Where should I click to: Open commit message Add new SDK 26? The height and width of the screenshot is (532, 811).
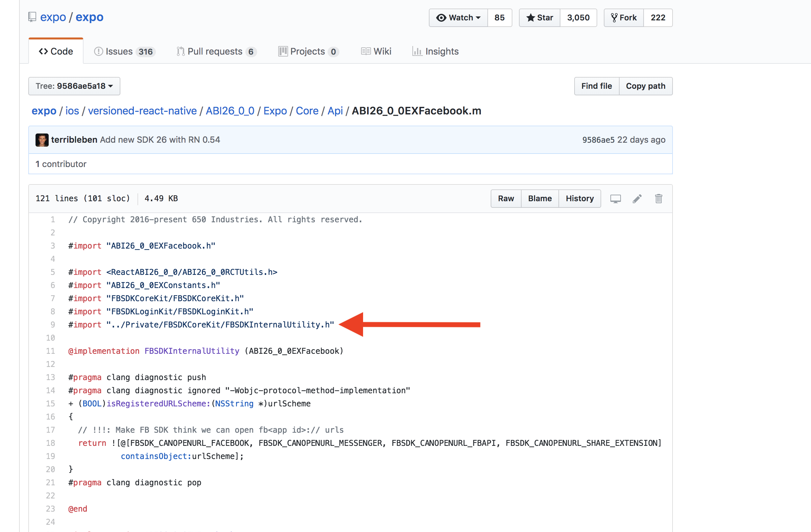160,140
